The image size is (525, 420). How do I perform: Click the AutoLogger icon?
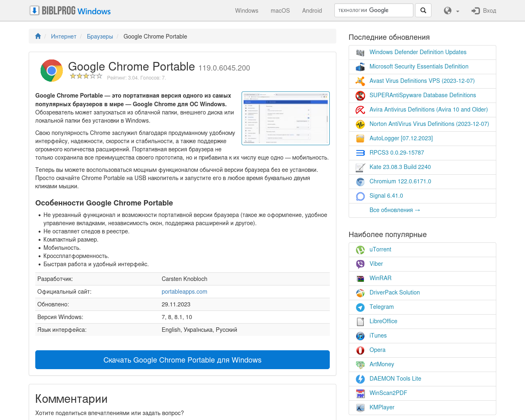point(360,139)
